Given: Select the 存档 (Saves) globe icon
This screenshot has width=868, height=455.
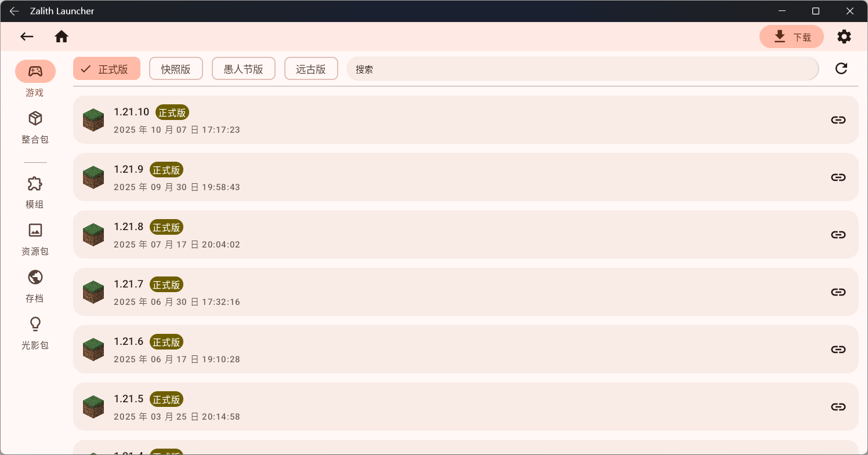Looking at the screenshot, I should [x=35, y=277].
